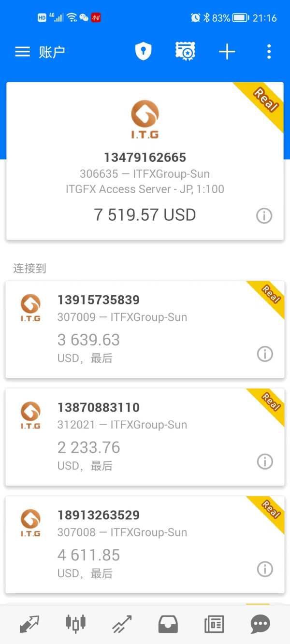The image size is (290, 644).
Task: Open the hamburger navigation menu
Action: [x=22, y=52]
